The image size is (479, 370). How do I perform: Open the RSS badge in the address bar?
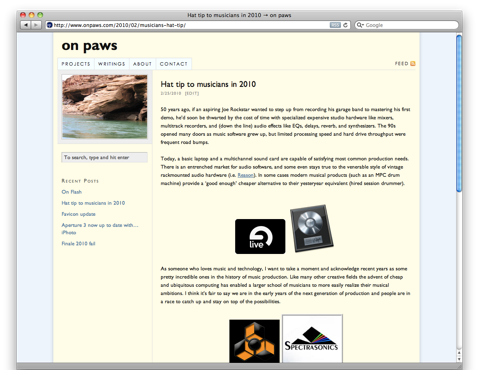tap(335, 25)
